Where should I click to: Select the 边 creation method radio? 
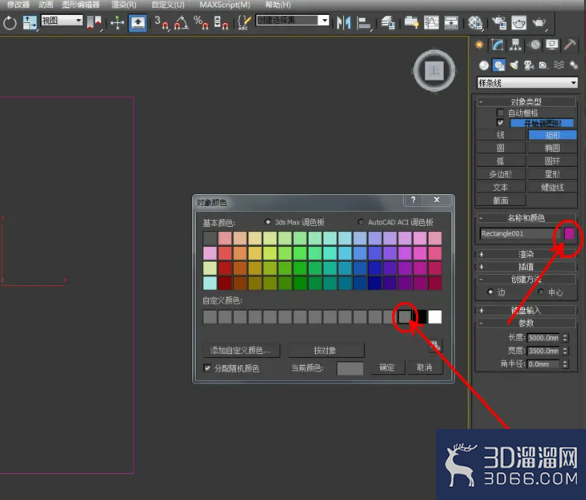point(490,292)
